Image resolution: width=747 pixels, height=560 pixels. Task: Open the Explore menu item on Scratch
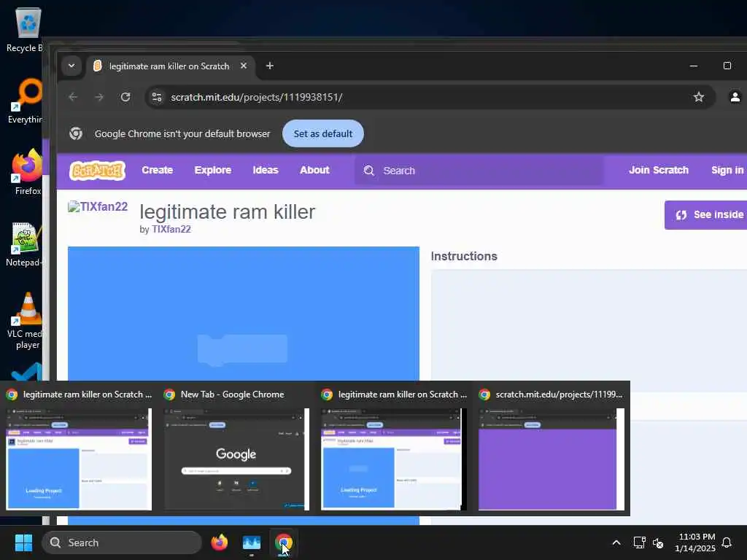coord(213,171)
